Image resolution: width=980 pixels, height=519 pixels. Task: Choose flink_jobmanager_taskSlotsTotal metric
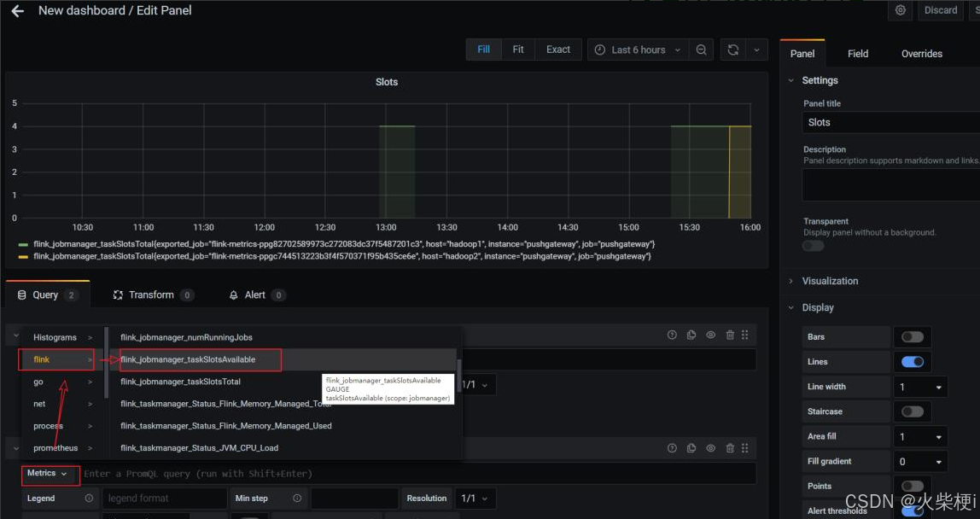(180, 382)
